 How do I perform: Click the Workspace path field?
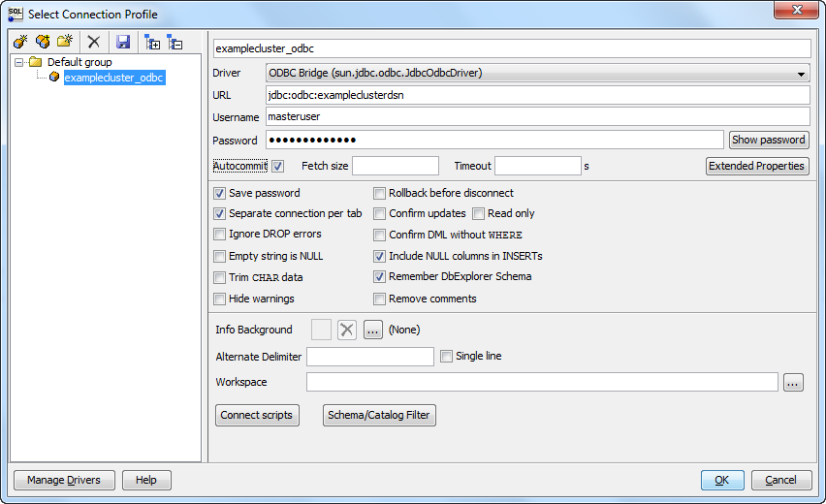(542, 382)
